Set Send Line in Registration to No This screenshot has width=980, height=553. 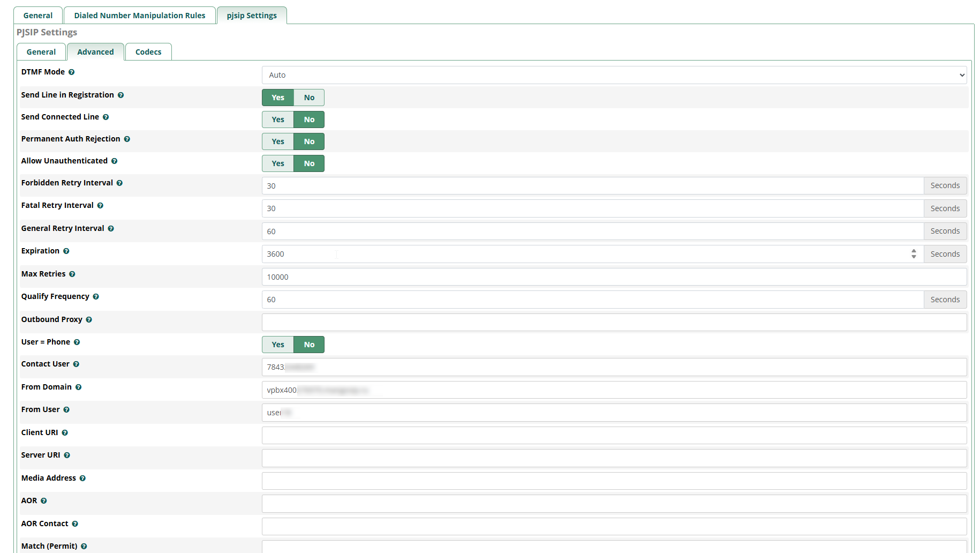tap(309, 98)
